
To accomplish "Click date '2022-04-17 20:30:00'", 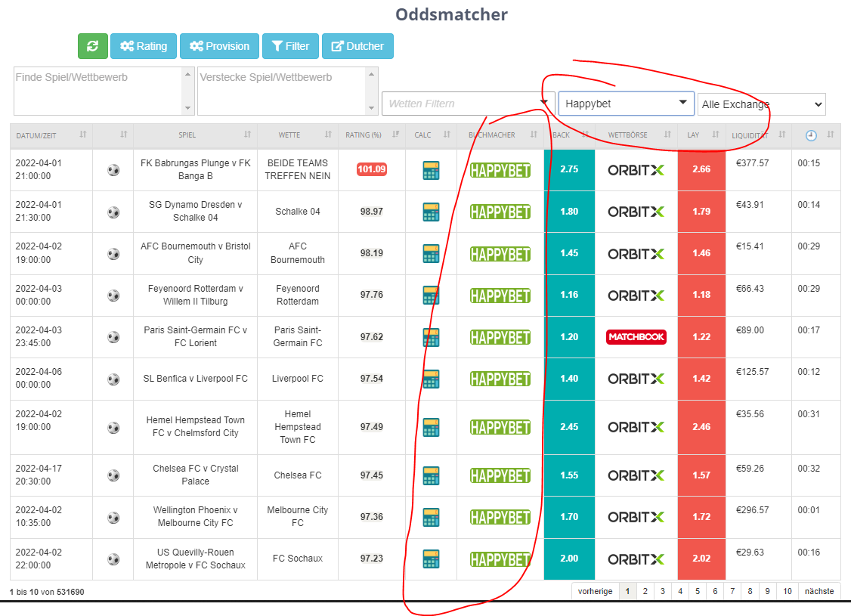I will pyautogui.click(x=39, y=475).
